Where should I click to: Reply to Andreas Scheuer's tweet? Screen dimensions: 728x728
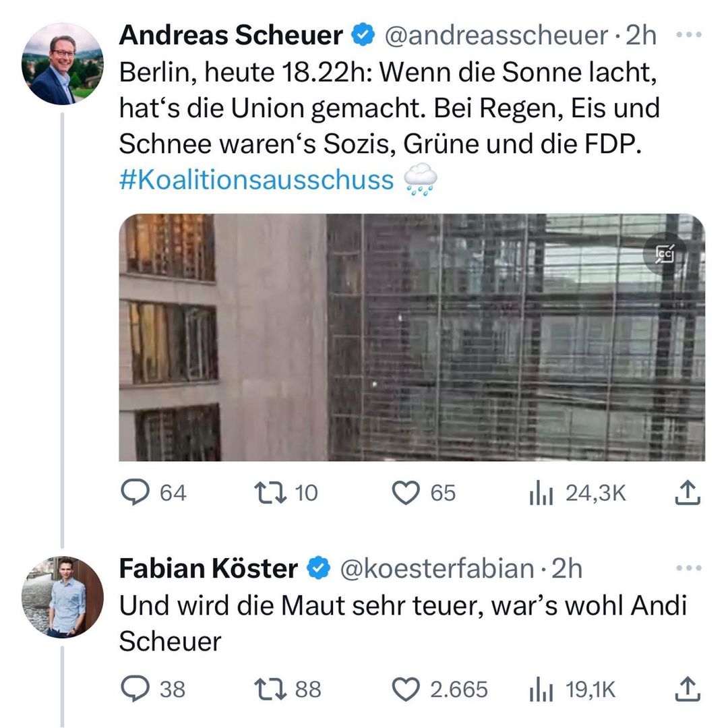pos(135,493)
